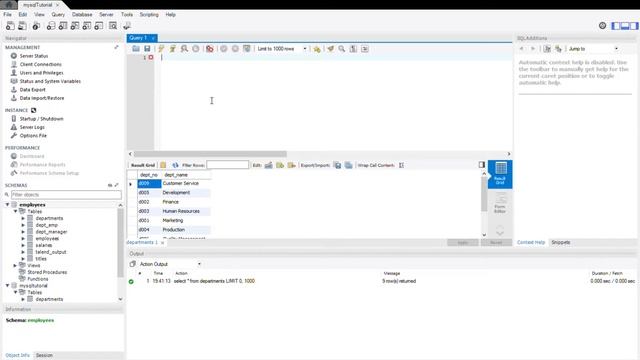Collapse the employees schema node
Screen dimensions: 640x360
click(x=7, y=204)
